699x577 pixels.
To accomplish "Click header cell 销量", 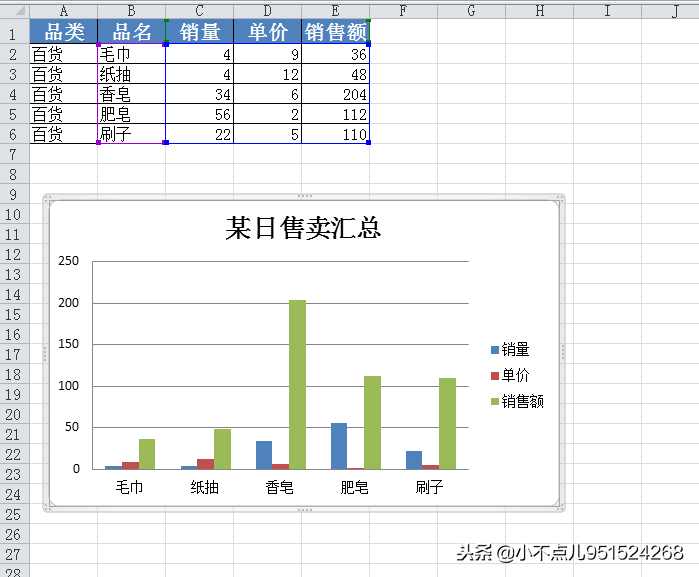I will (x=200, y=32).
